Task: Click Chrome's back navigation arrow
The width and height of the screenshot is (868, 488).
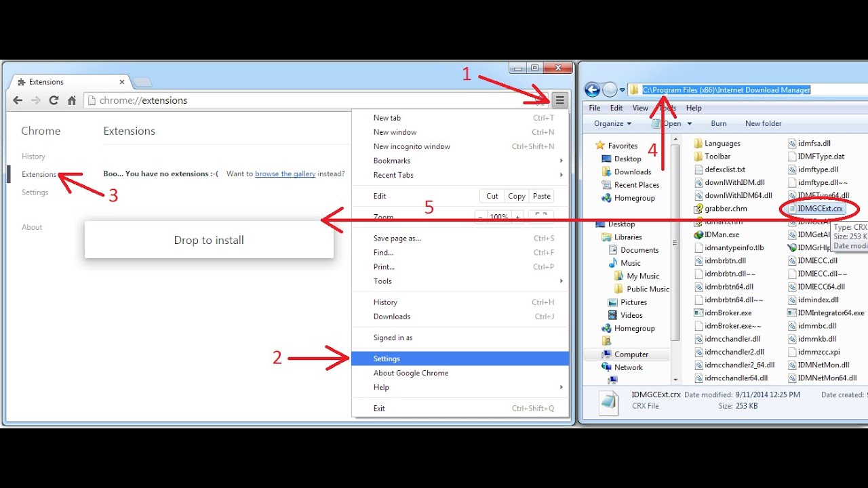Action: pyautogui.click(x=18, y=100)
